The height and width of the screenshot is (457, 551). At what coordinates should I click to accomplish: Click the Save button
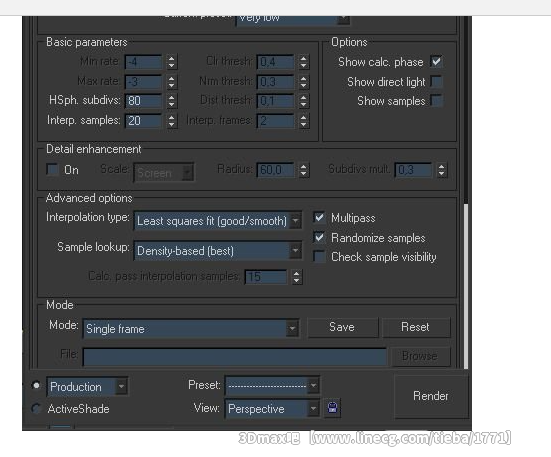click(342, 327)
